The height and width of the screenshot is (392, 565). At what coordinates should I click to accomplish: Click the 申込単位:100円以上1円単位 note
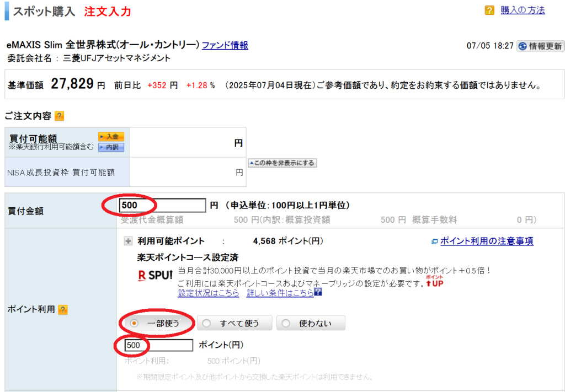287,206
